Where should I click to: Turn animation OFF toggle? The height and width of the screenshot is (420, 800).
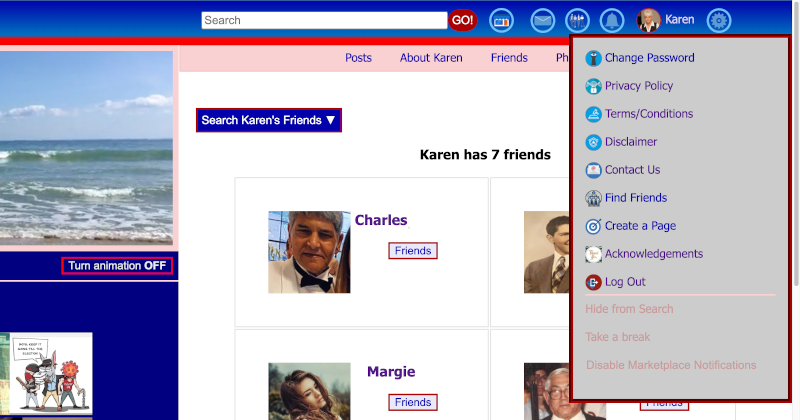(x=117, y=266)
